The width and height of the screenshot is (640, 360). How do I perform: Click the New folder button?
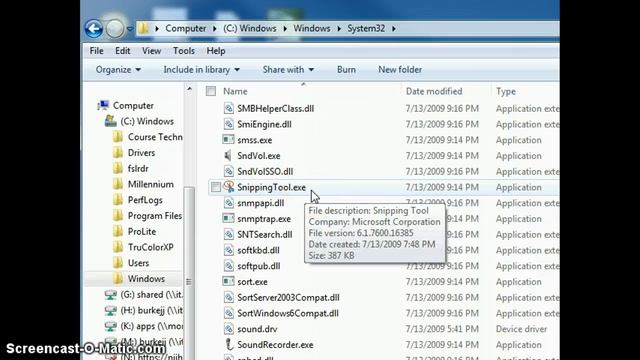pos(400,70)
